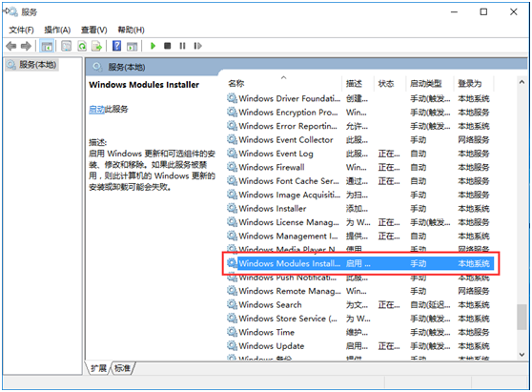The height and width of the screenshot is (392, 532).
Task: Start the service with the green play button
Action: [153, 46]
